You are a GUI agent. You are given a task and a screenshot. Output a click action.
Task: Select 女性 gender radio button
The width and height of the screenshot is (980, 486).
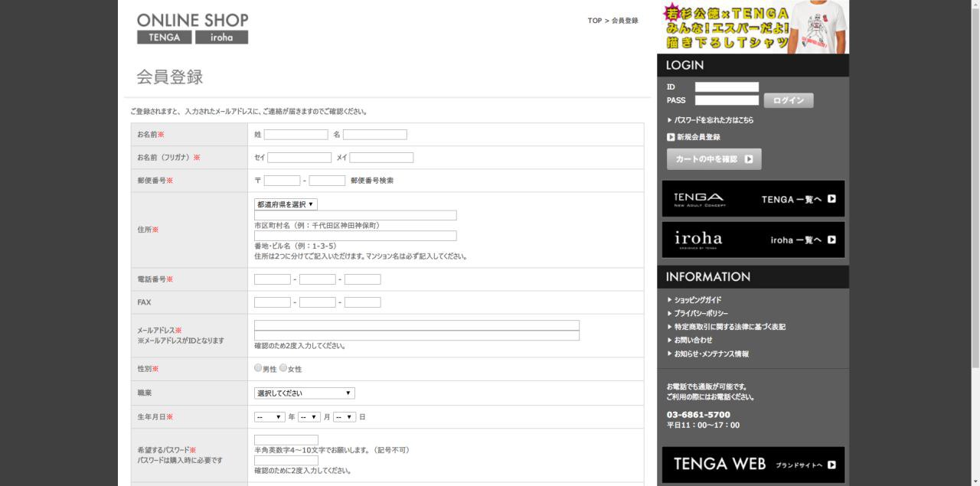click(283, 368)
